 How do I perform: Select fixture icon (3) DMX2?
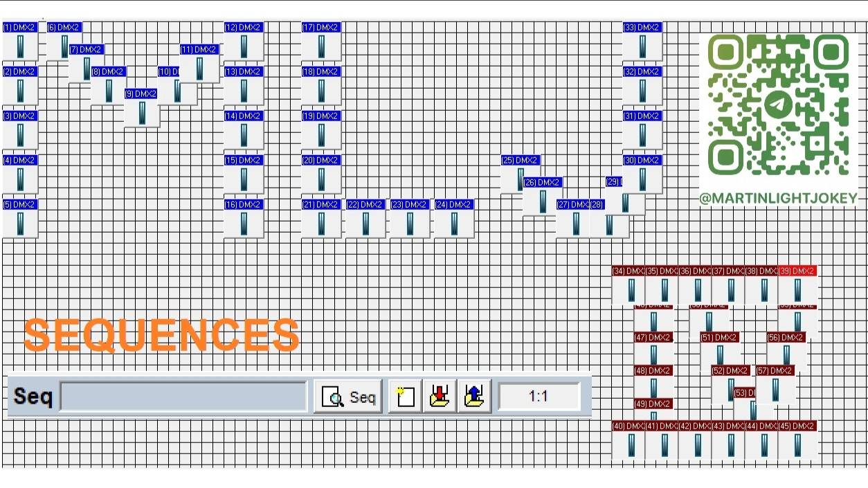(20, 130)
